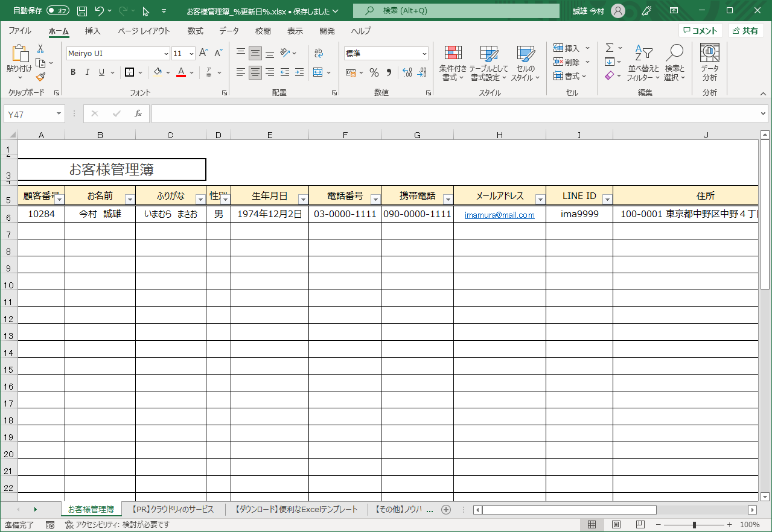Click the font color red swatch button
Image resolution: width=772 pixels, height=532 pixels.
coord(180,72)
